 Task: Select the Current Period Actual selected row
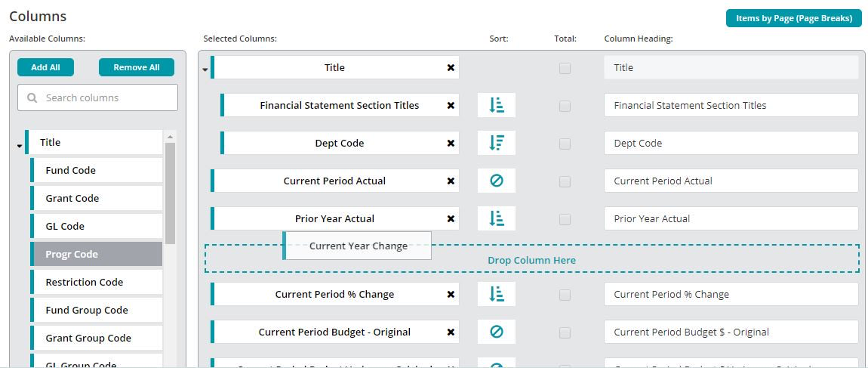(335, 181)
